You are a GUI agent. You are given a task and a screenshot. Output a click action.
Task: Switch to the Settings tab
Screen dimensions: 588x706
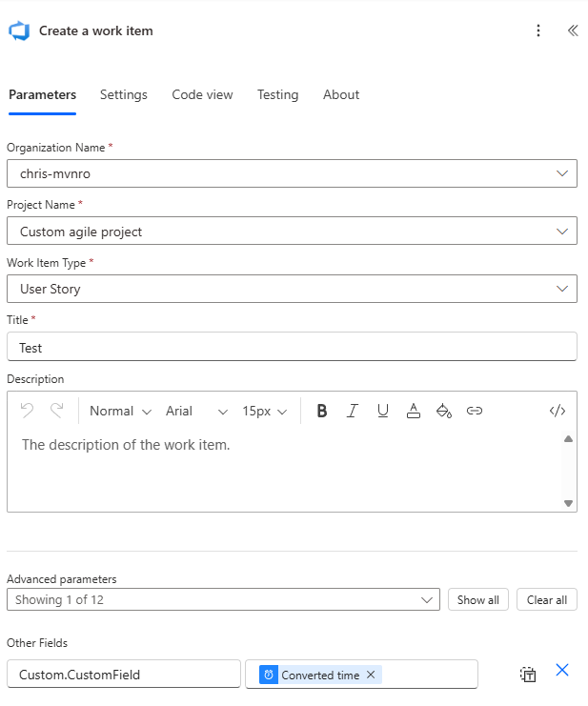click(124, 94)
